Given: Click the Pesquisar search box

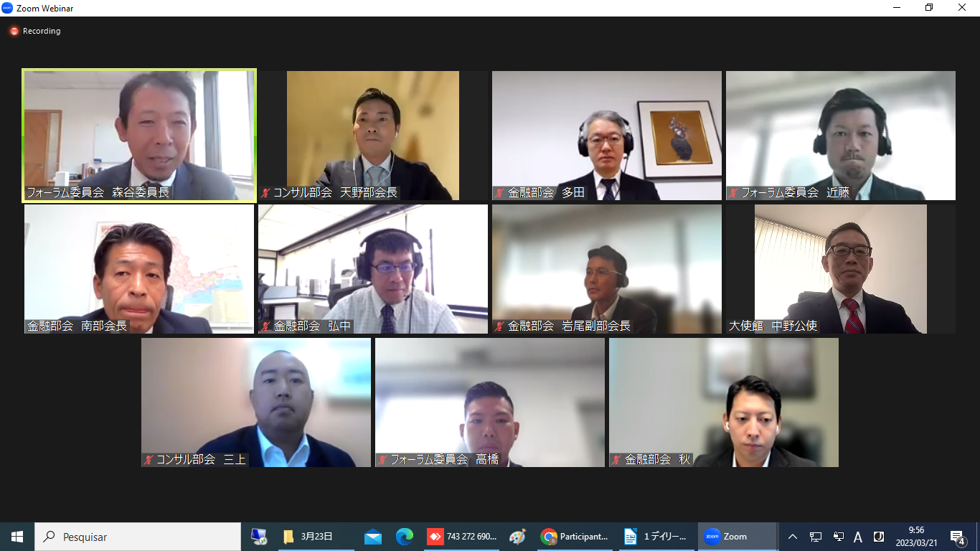Looking at the screenshot, I should tap(138, 537).
